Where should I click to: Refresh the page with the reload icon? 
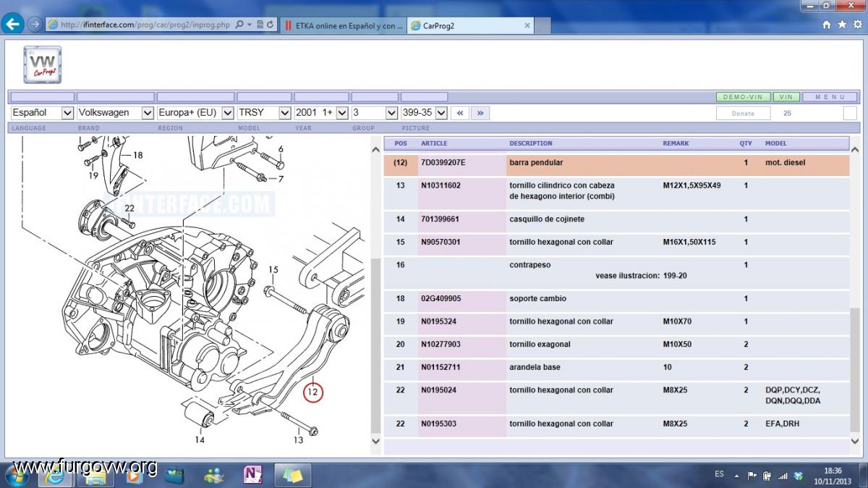tap(271, 25)
